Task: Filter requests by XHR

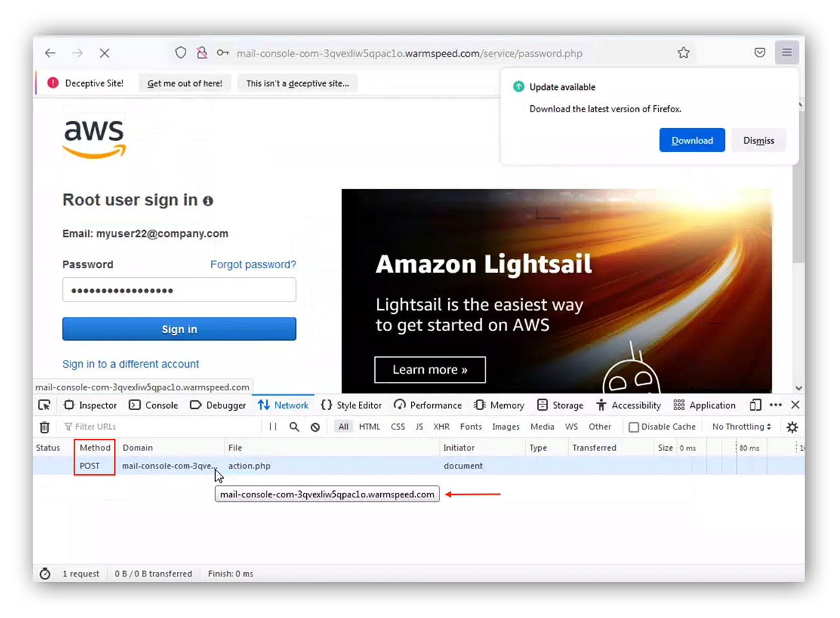Action: (442, 427)
